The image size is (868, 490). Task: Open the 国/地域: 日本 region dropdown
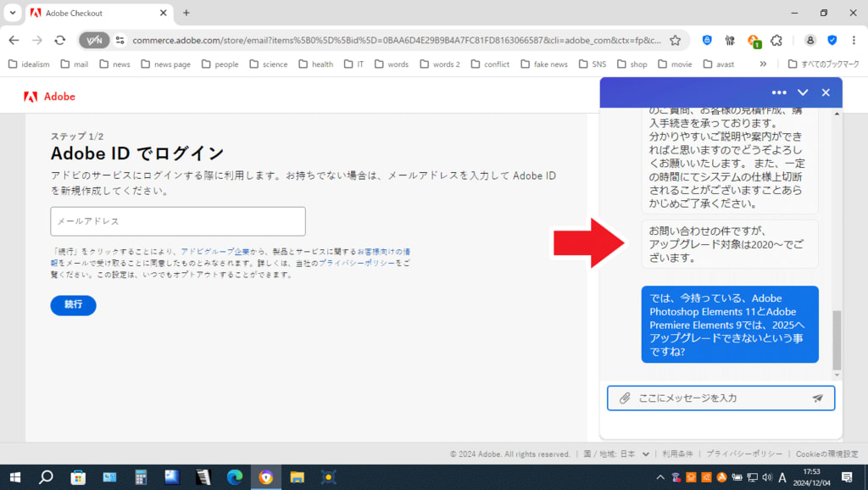[616, 454]
